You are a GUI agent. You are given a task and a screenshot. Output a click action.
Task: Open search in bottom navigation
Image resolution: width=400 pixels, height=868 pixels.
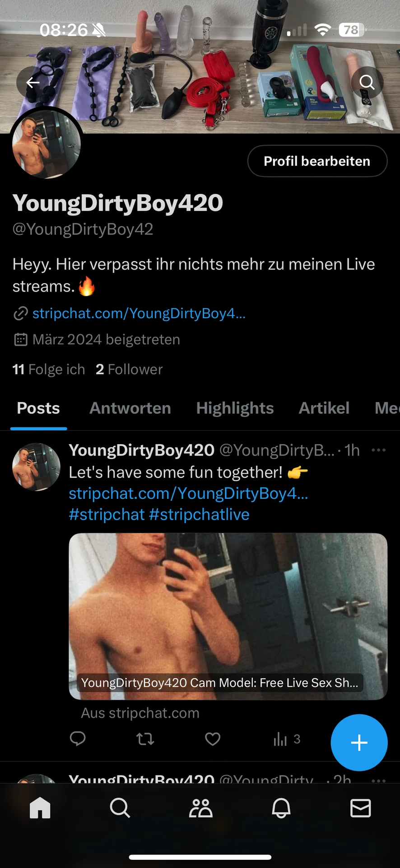(120, 807)
